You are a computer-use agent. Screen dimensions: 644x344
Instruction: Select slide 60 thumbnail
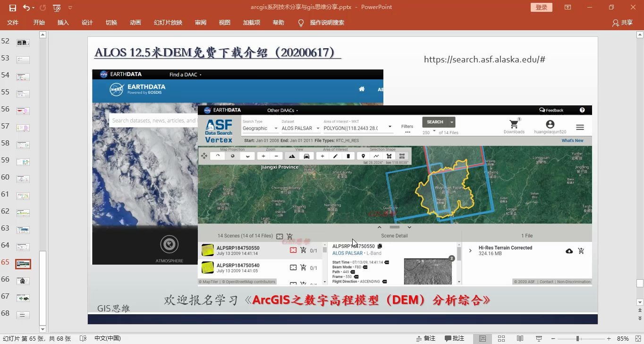(23, 179)
